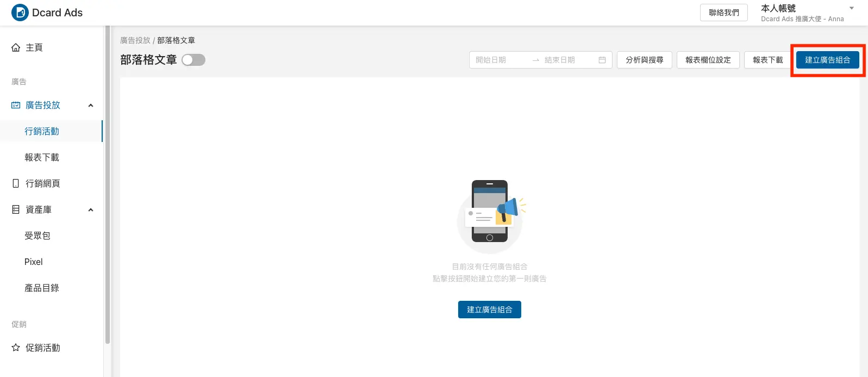
Task: Toggle the 部落格文章 campaign switch
Action: click(193, 60)
